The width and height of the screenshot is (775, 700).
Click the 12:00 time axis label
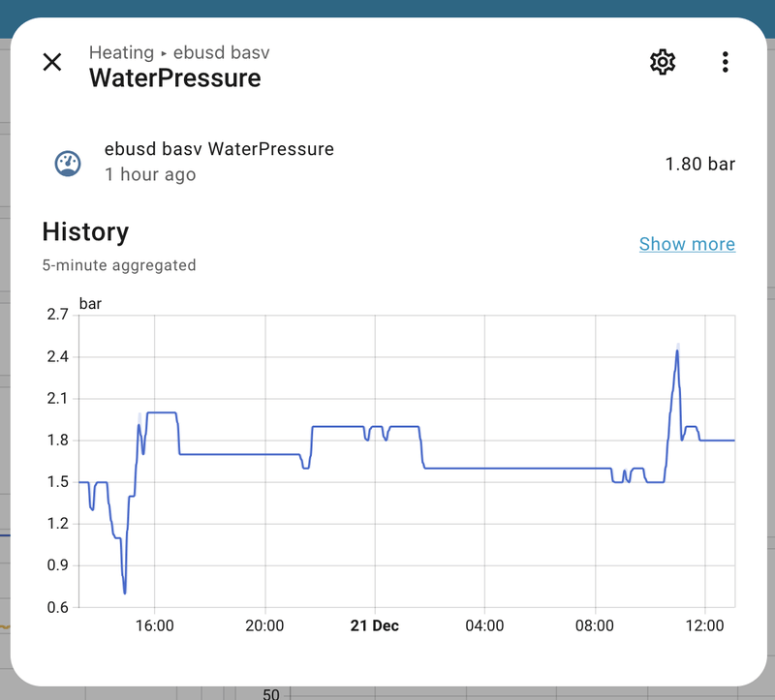704,625
